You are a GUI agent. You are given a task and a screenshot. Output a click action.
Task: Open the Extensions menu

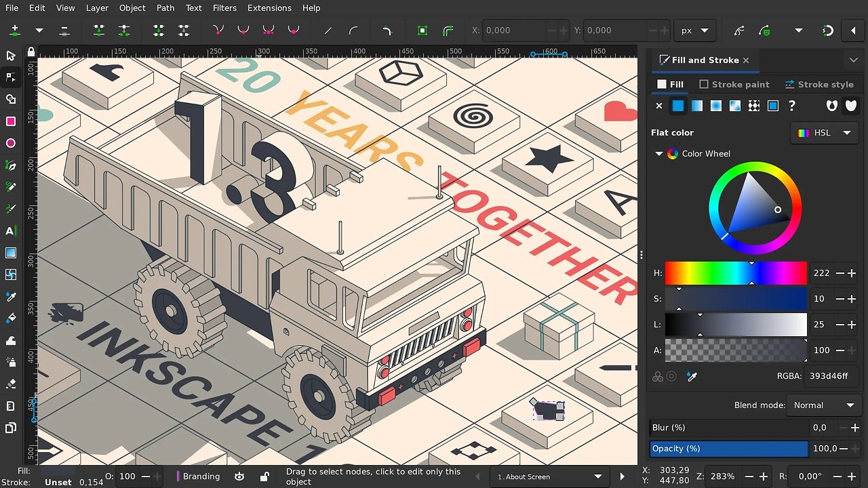click(269, 8)
